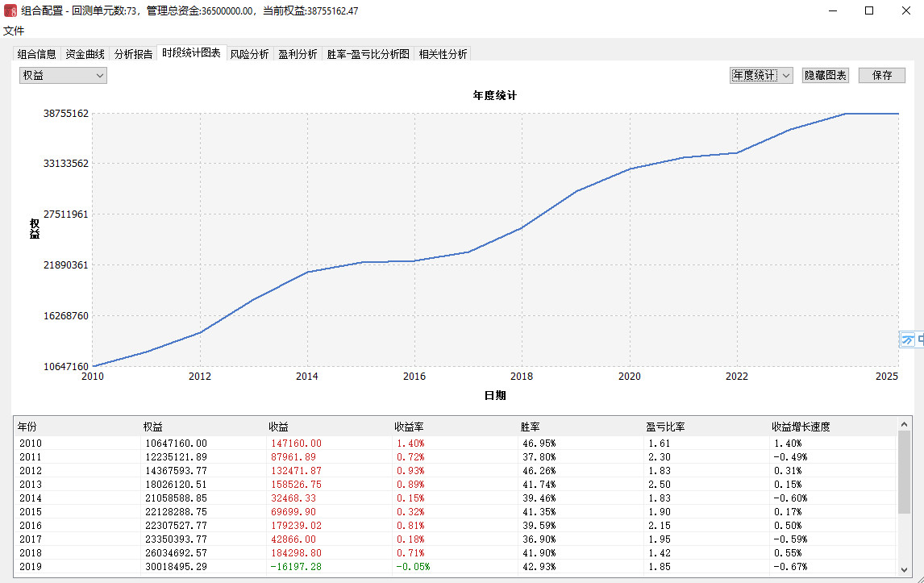Select the 风险分析 tab
Screen dimensions: 924x583
coord(250,54)
